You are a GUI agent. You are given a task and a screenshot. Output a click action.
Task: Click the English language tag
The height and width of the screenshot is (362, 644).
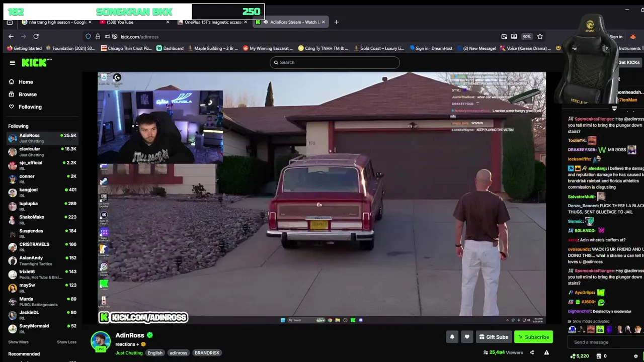(x=155, y=353)
